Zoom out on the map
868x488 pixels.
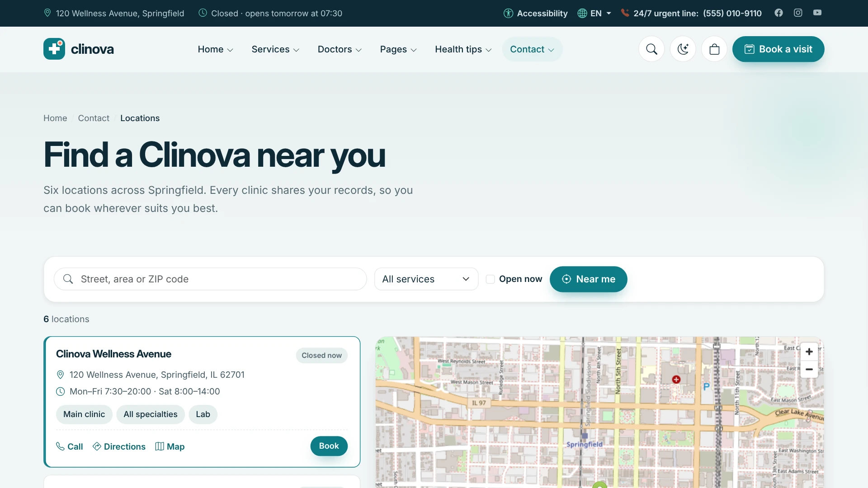[809, 369]
